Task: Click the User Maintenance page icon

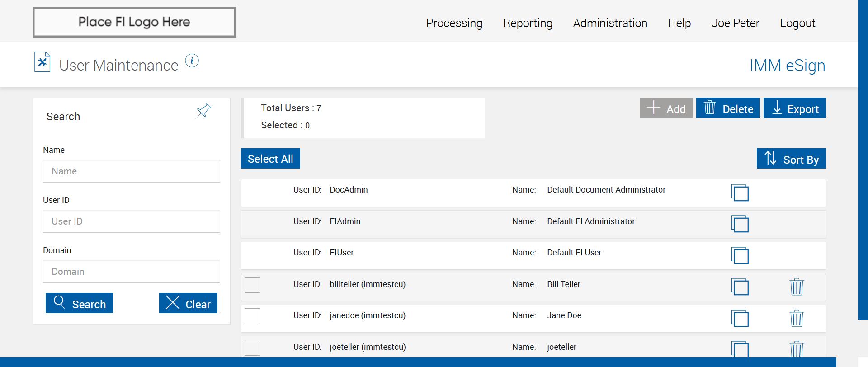Action: click(x=42, y=62)
